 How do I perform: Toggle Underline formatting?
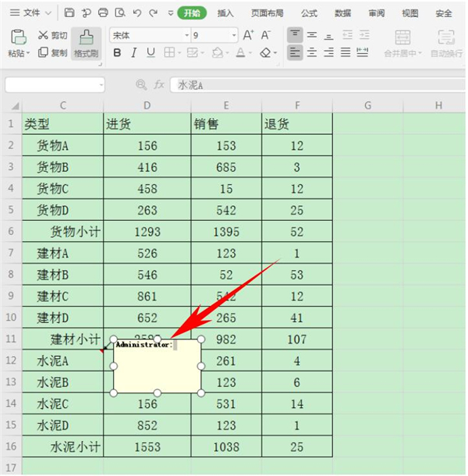point(150,52)
